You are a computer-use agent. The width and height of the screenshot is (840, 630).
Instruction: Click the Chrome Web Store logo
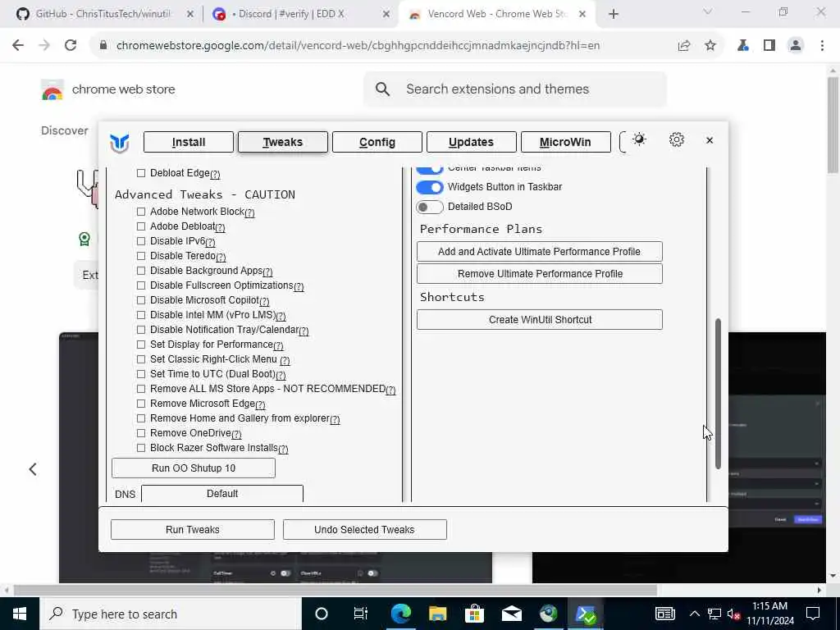pyautogui.click(x=52, y=89)
